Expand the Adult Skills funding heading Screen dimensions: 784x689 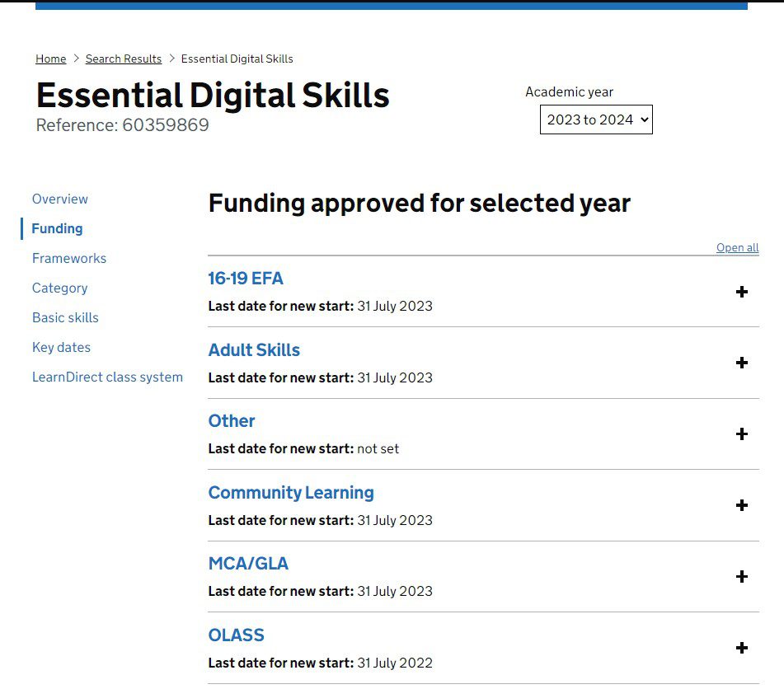point(254,350)
